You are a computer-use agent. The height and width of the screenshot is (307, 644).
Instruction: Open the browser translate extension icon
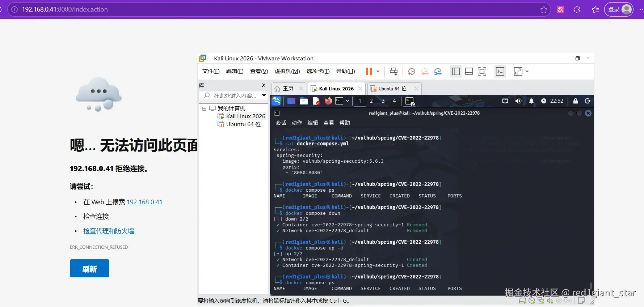point(560,9)
